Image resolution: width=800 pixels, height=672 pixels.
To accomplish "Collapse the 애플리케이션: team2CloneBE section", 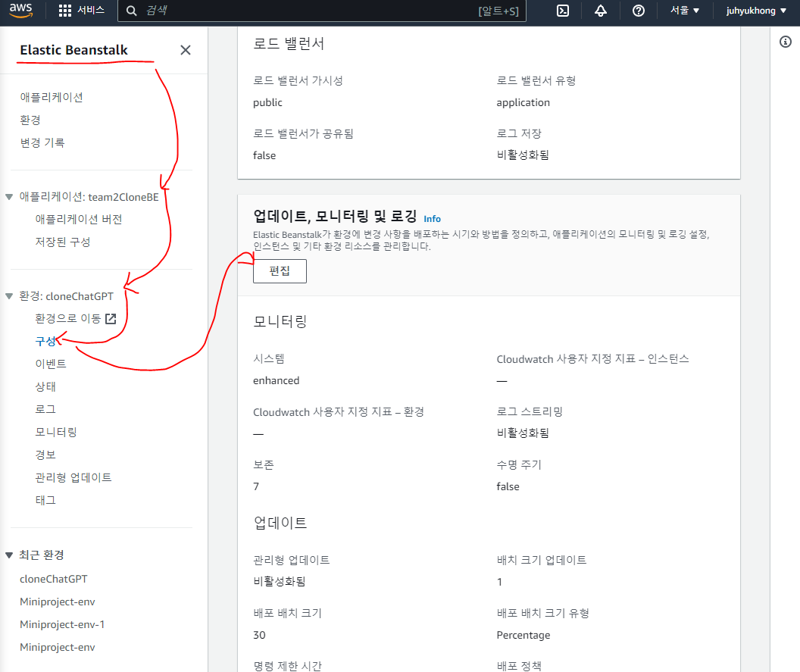I will pos(9,197).
